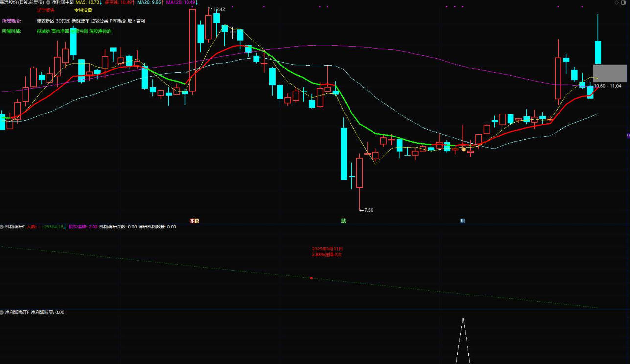Click the 地下管网 concept tag
Image resolution: width=630 pixels, height=364 pixels.
(x=137, y=21)
